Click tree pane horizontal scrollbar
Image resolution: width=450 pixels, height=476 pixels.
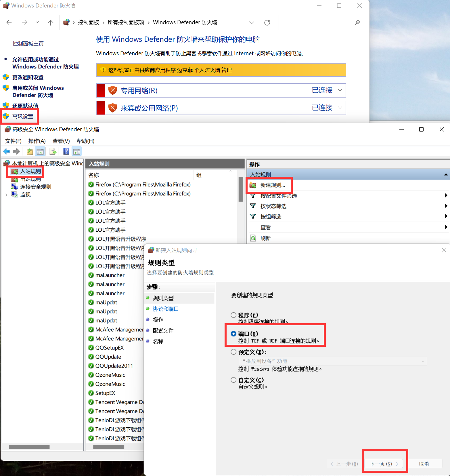point(29,447)
